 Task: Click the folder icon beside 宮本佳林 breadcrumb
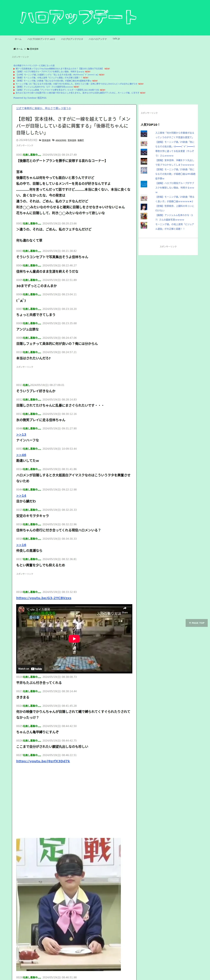pos(28,49)
